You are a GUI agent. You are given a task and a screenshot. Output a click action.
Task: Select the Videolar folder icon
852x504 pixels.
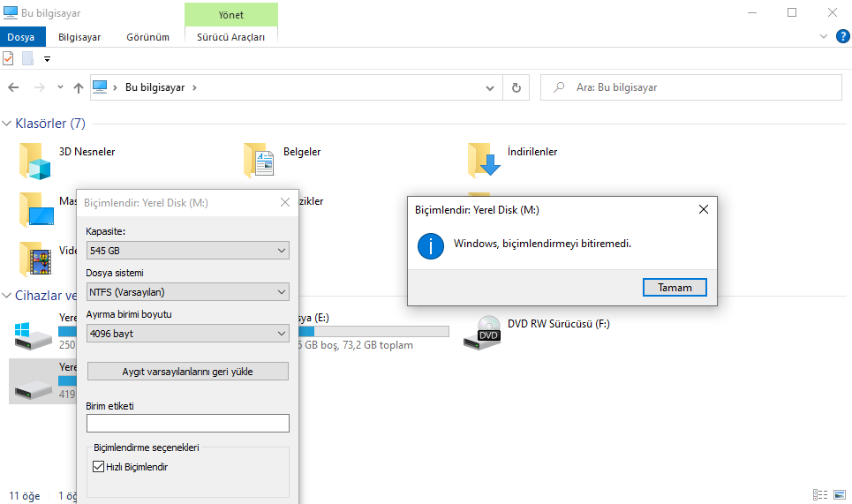(34, 260)
